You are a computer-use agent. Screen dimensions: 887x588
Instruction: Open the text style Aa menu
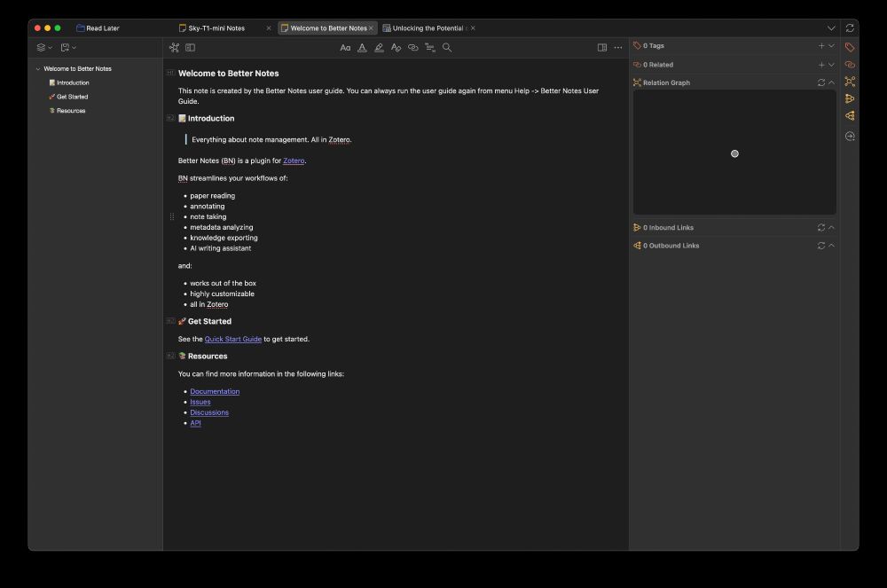click(345, 48)
